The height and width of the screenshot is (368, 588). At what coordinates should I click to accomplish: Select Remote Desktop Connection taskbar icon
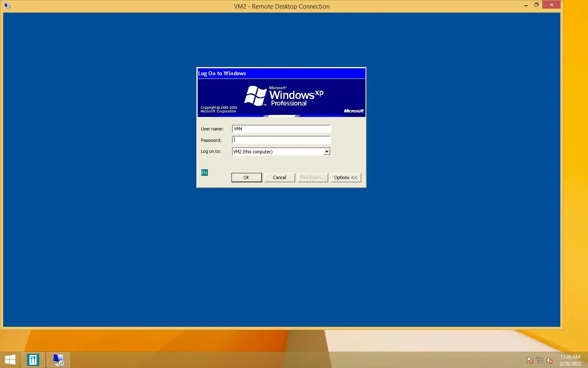[x=58, y=360]
